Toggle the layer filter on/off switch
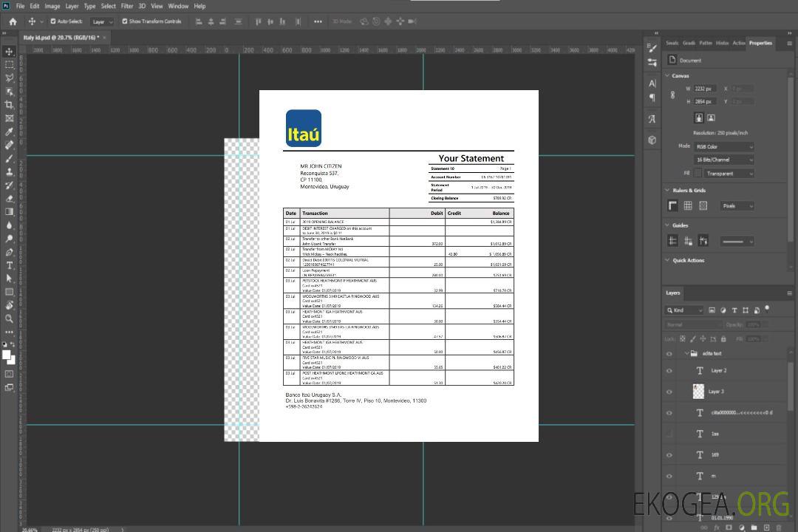The image size is (798, 532). tap(767, 309)
